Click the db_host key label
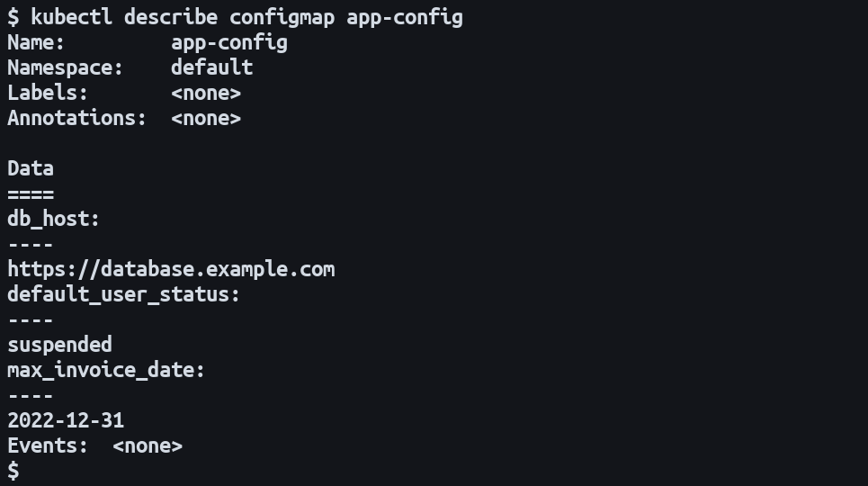Viewport: 868px width, 486px height. 53,219
